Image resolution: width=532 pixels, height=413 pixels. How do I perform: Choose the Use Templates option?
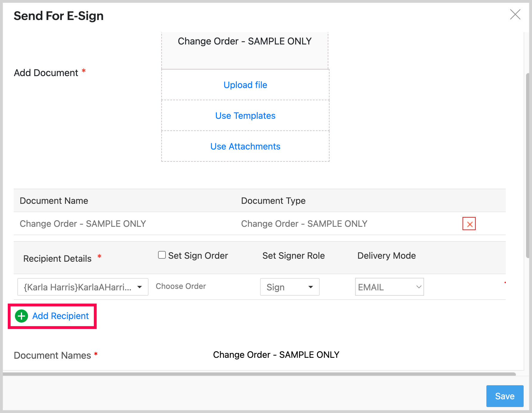[245, 116]
